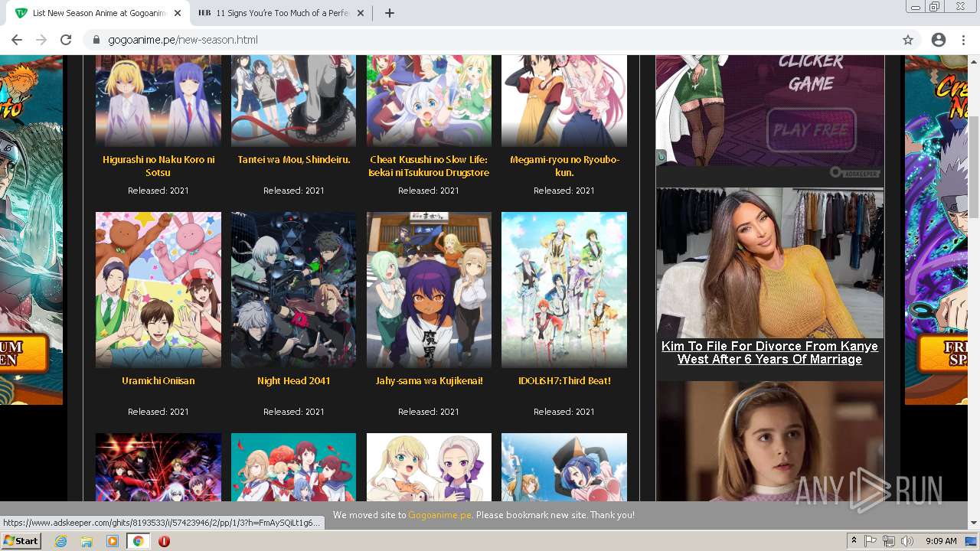Switch to the 11 Signs You're Too Much tab
The width and height of the screenshot is (980, 551).
coord(282,13)
